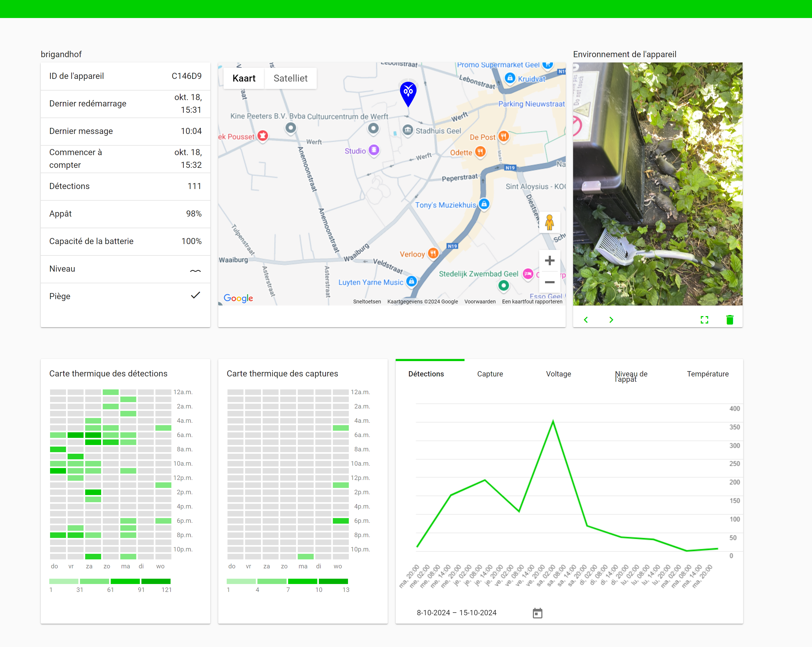Image resolution: width=812 pixels, height=647 pixels.
Task: Show previous device environment photo
Action: pos(586,320)
